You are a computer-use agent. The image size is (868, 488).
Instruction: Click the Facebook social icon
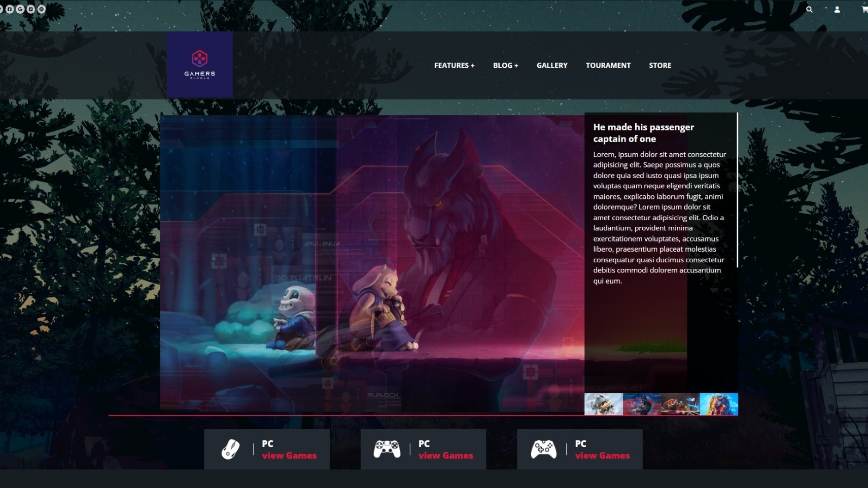point(10,9)
